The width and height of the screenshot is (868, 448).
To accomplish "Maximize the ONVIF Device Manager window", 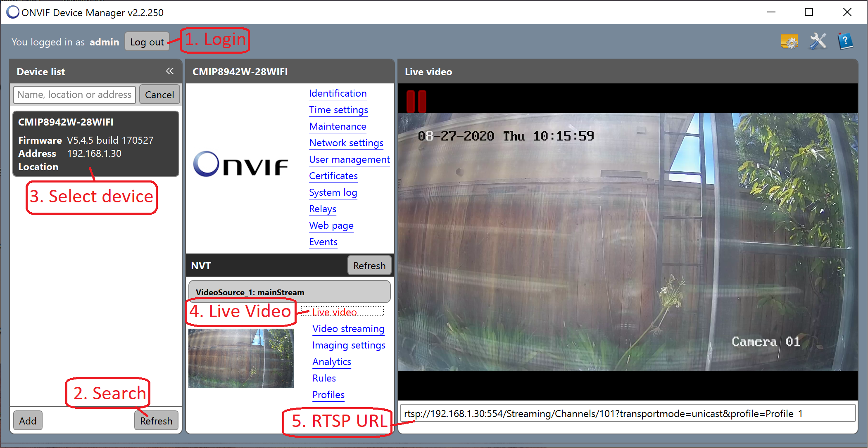I will 809,12.
